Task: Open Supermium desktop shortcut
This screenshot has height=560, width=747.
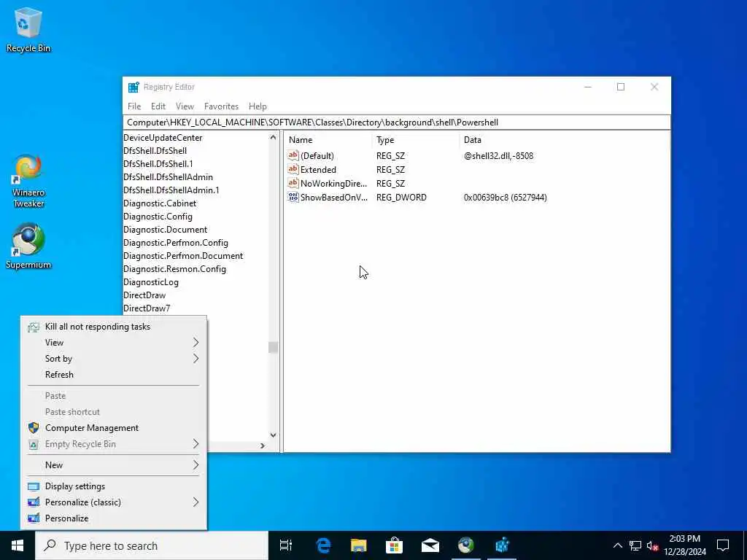Action: tap(28, 246)
